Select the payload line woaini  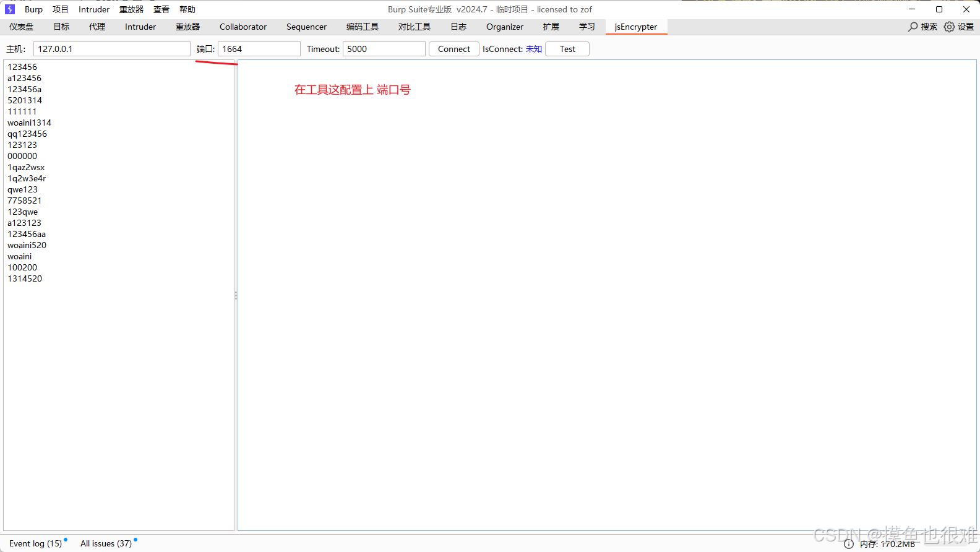point(20,256)
